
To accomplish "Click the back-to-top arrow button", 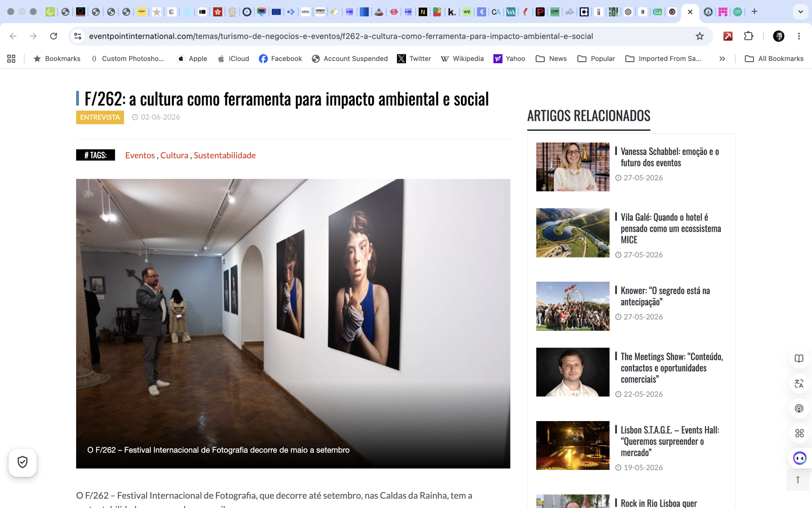I will (798, 480).
